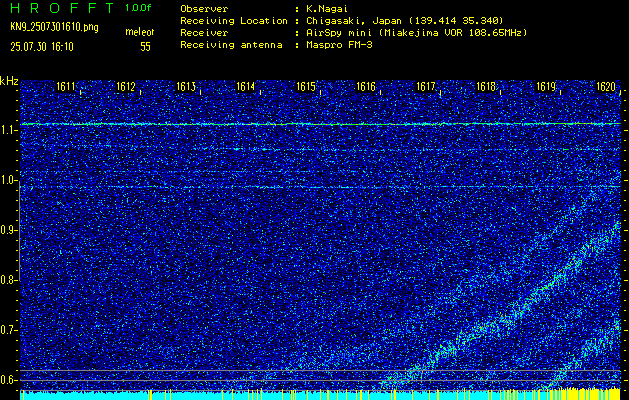This screenshot has height=400, width=629.
Task: Click the HROFFT title text
Action: (x=63, y=8)
